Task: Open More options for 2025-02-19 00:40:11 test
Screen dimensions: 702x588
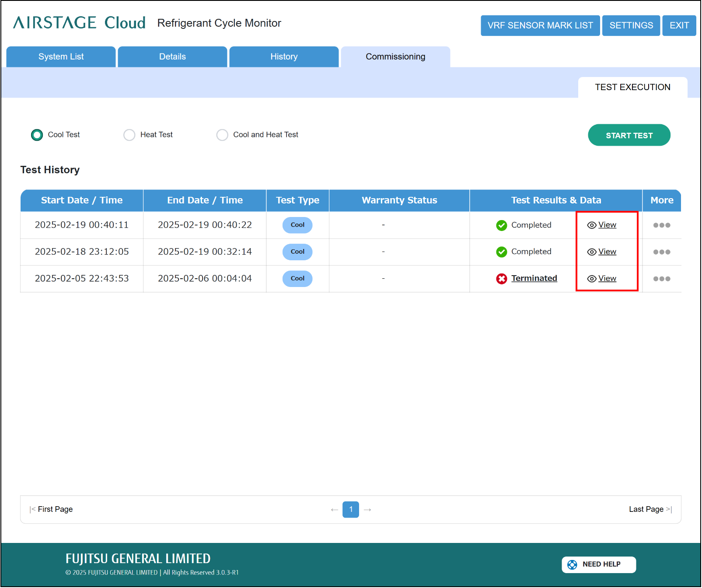Action: (x=661, y=225)
